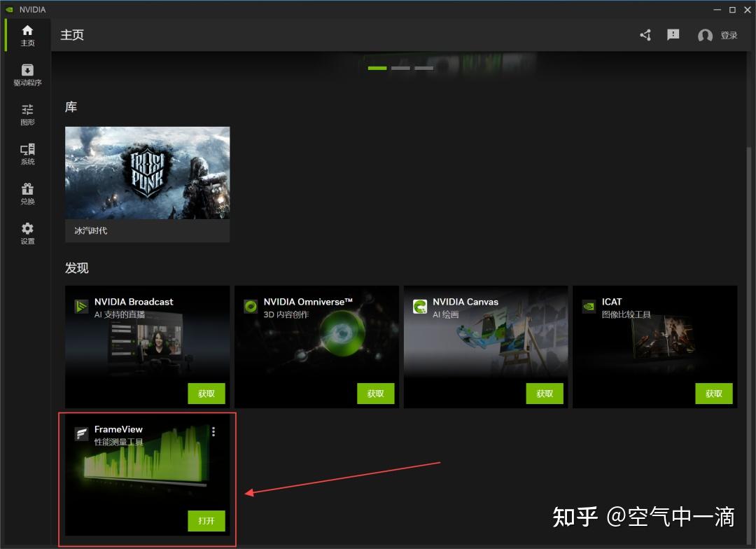Screen dimensions: 756x549
Task: Open the FrameView three-dot options menu
Action: pos(213,431)
